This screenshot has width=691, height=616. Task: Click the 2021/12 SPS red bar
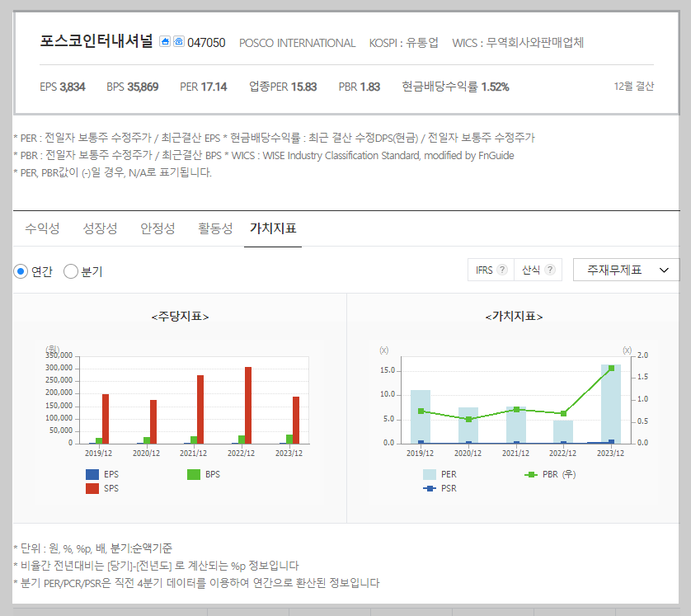[200, 409]
